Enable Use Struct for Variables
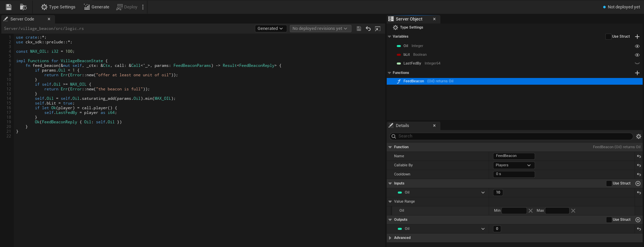This screenshot has height=247, width=644. pos(608,37)
